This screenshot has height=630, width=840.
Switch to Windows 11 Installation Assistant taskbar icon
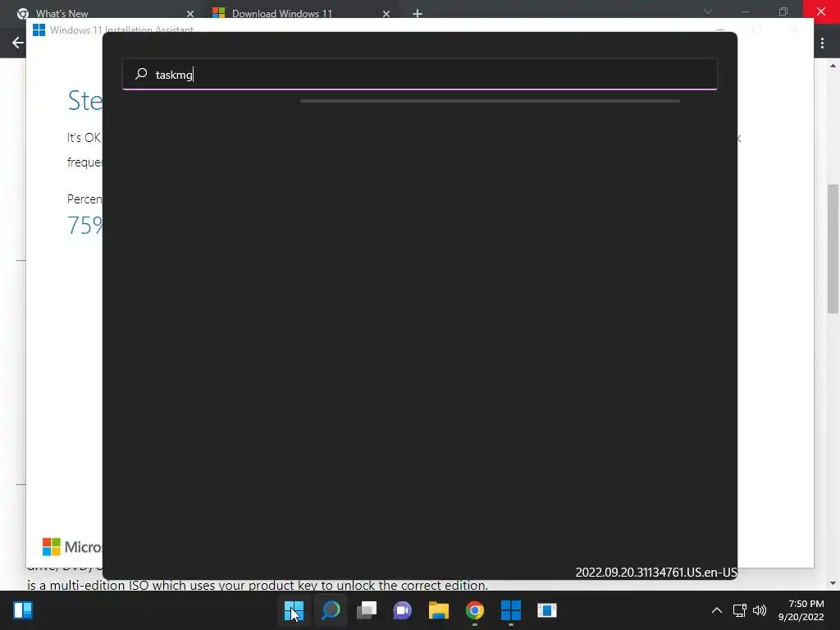coord(510,610)
